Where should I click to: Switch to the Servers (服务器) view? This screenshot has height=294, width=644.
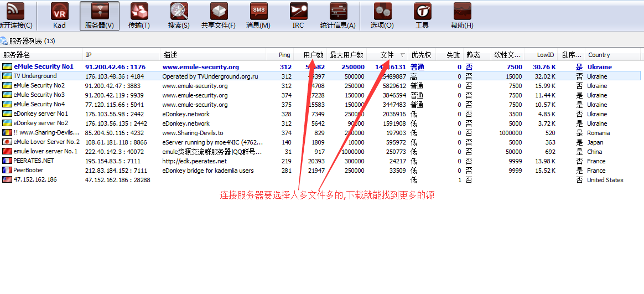[100, 16]
